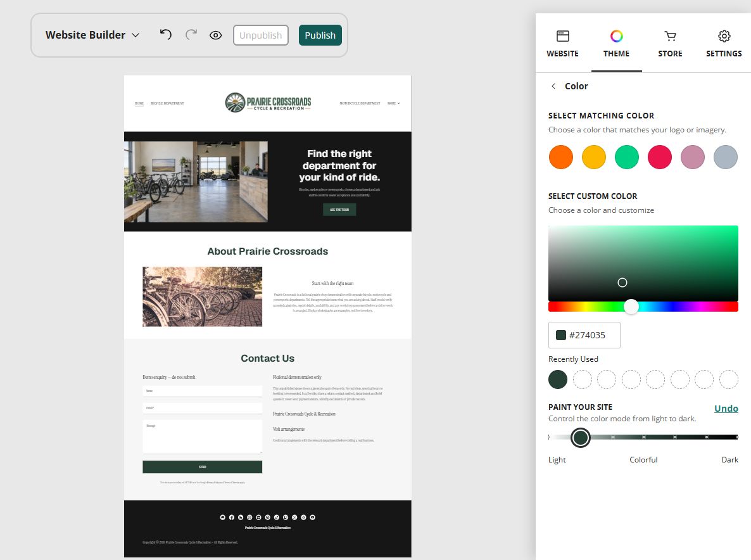Click BICYCLE DEPARTMENT nav link in preview
Viewport: 751px width, 560px height.
tap(167, 103)
